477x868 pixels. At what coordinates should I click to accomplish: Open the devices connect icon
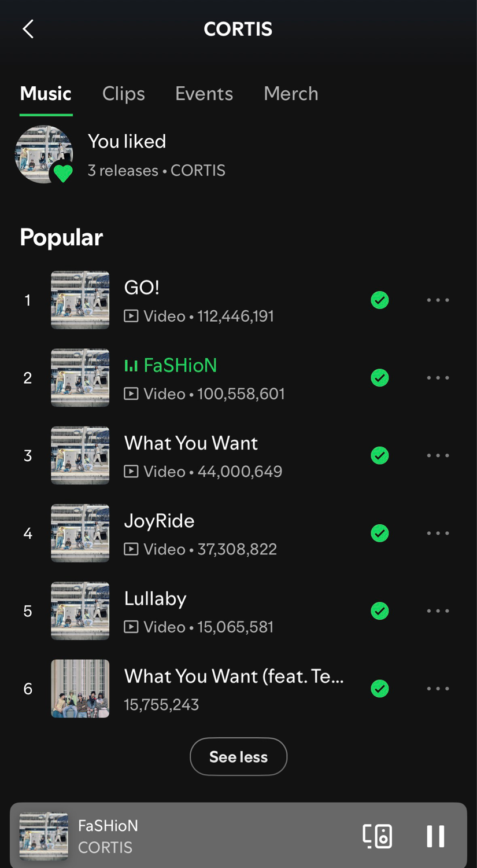tap(378, 836)
